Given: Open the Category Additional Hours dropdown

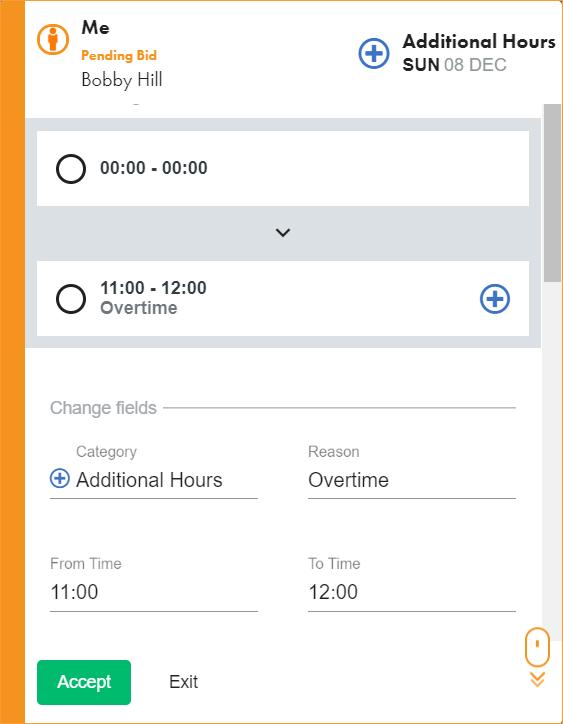Looking at the screenshot, I should pos(154,480).
